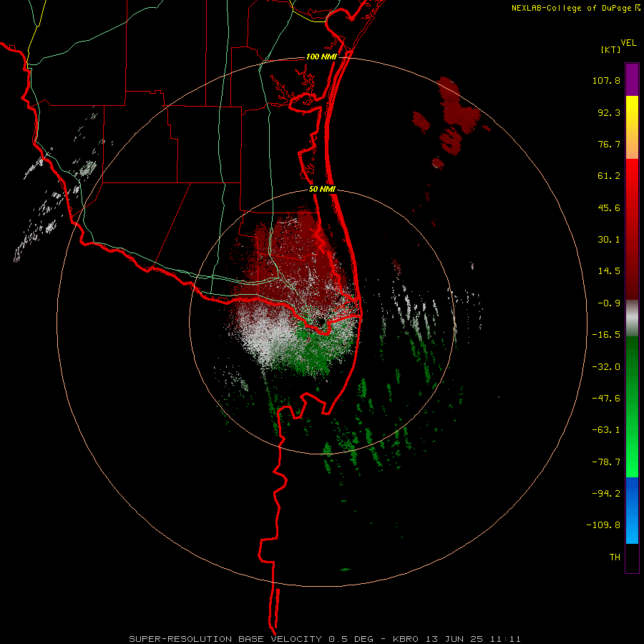Click the -16.5 velocity scale value

606,335
